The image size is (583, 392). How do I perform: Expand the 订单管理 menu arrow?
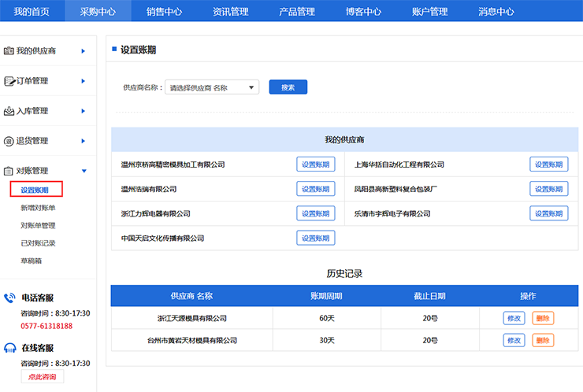84,81
